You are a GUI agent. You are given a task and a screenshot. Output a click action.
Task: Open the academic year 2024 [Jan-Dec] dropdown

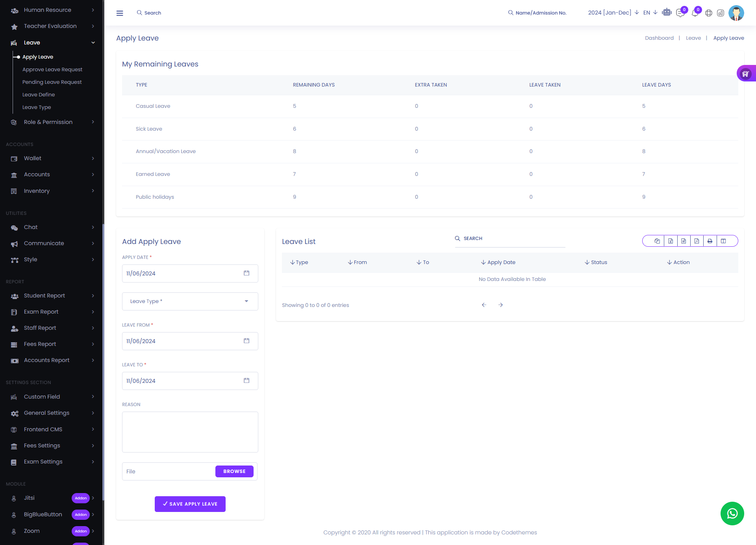click(x=613, y=13)
